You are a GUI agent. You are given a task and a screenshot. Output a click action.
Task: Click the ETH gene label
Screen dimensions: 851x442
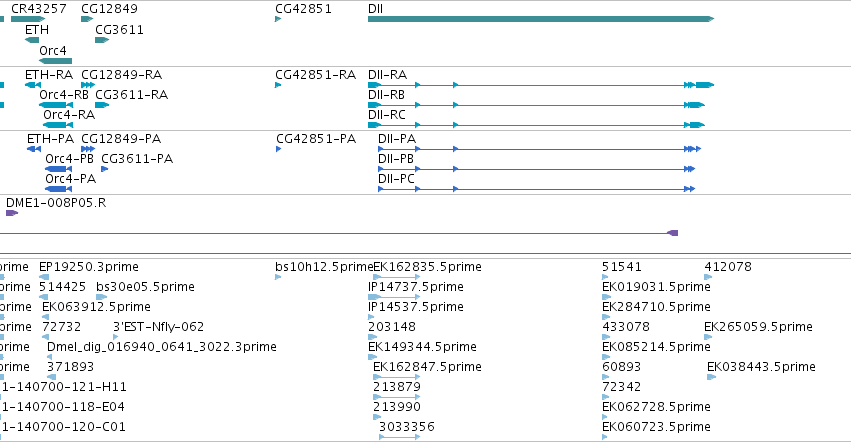37,29
